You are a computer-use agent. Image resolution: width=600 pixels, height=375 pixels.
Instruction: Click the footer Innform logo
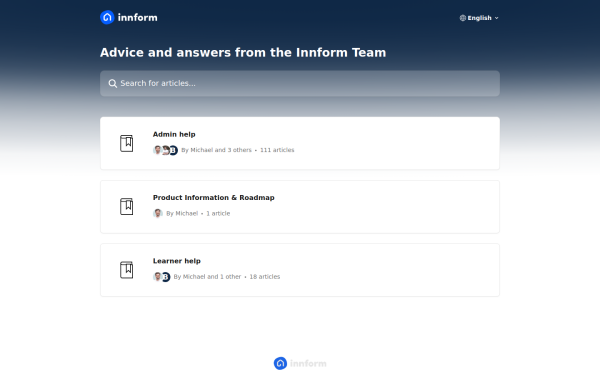click(x=300, y=363)
